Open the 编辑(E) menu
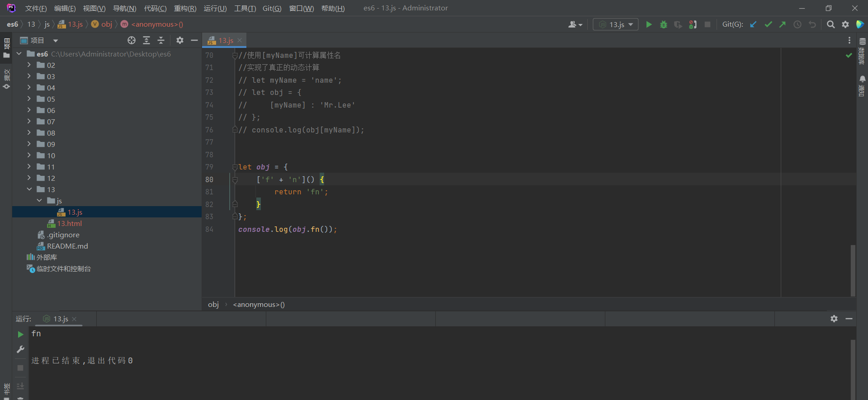Image resolution: width=868 pixels, height=400 pixels. pos(65,8)
